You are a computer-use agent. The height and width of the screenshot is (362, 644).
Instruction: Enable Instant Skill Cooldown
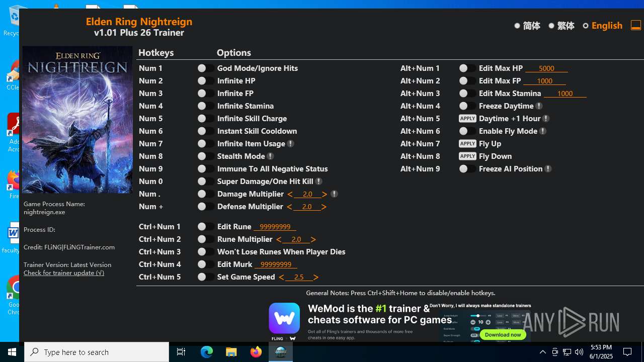coord(205,131)
